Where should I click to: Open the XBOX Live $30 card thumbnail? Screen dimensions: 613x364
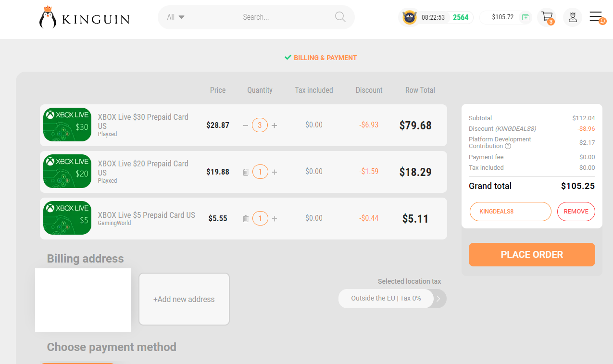[x=67, y=125]
